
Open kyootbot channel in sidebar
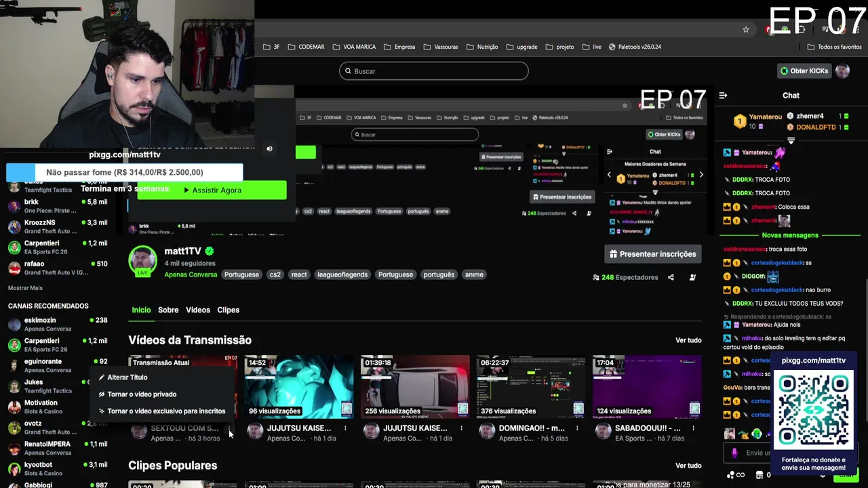coord(58,469)
